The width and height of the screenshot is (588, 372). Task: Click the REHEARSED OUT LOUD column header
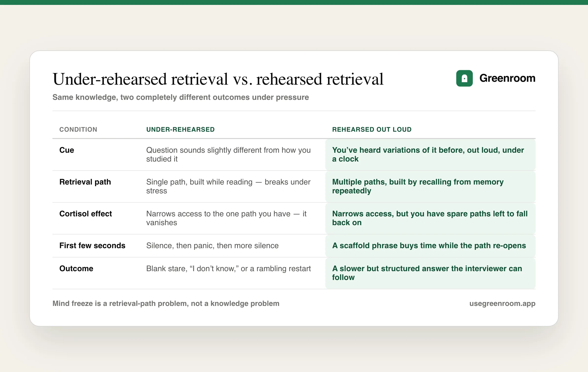(x=372, y=129)
